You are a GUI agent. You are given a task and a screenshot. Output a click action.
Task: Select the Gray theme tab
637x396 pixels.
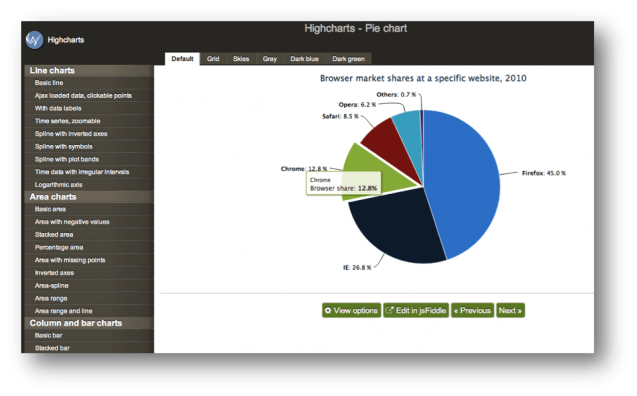[x=270, y=59]
